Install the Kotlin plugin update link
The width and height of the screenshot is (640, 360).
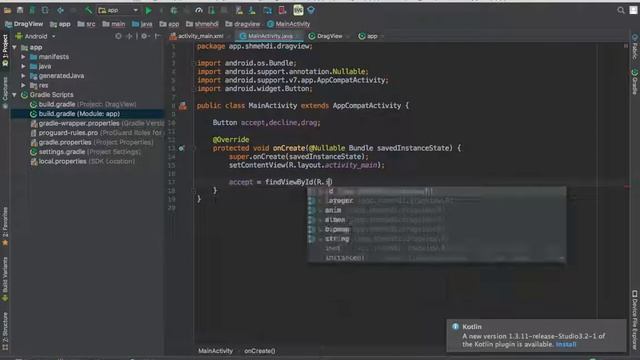click(566, 344)
